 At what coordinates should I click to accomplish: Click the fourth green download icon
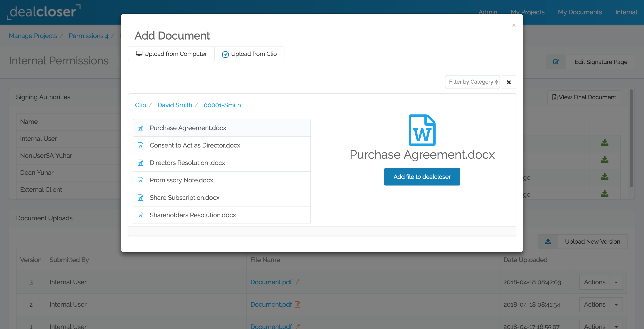(604, 193)
